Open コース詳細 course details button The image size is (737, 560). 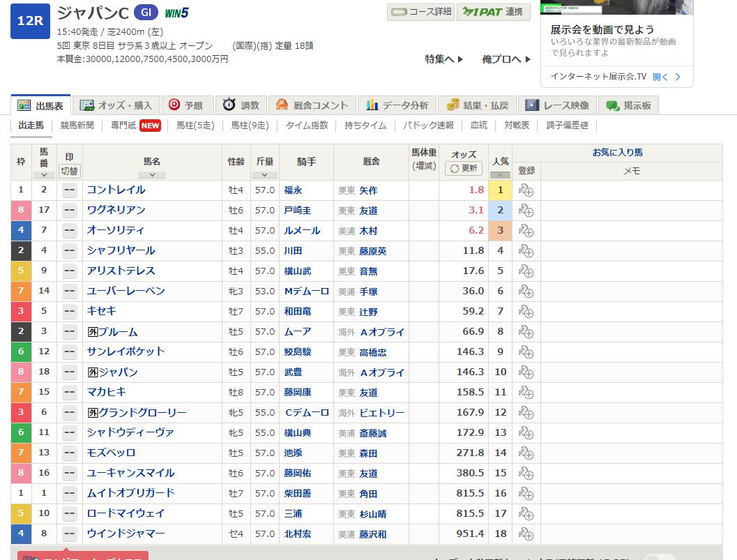pyautogui.click(x=420, y=12)
